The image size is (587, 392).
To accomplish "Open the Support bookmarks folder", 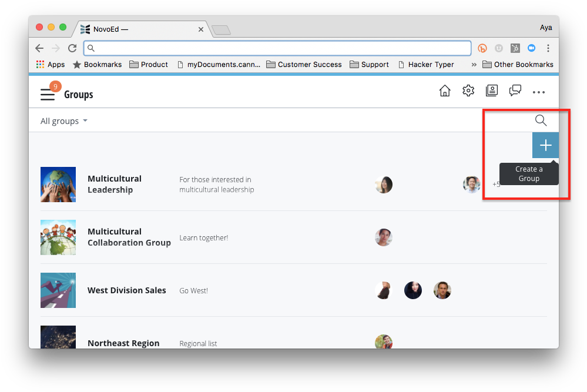I will coord(369,65).
